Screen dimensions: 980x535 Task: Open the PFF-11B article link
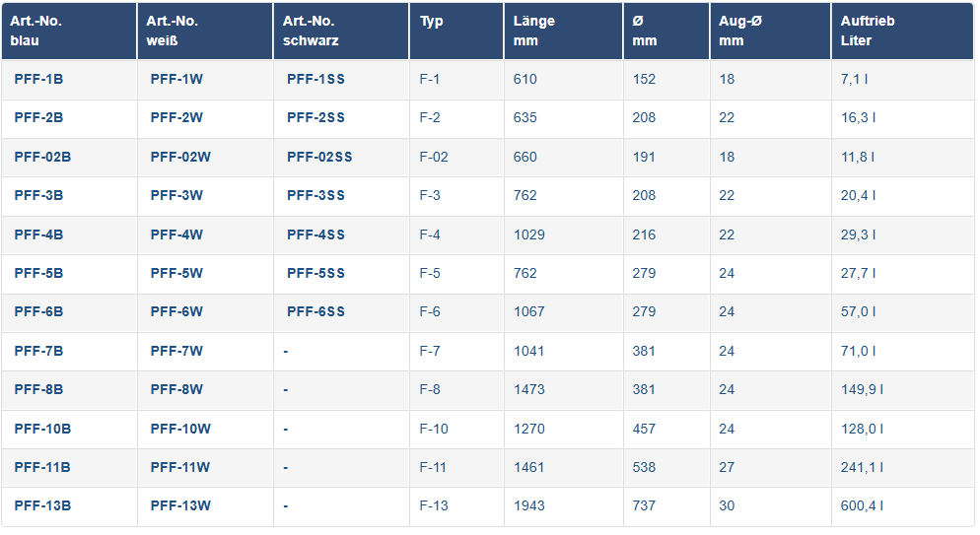pyautogui.click(x=42, y=467)
